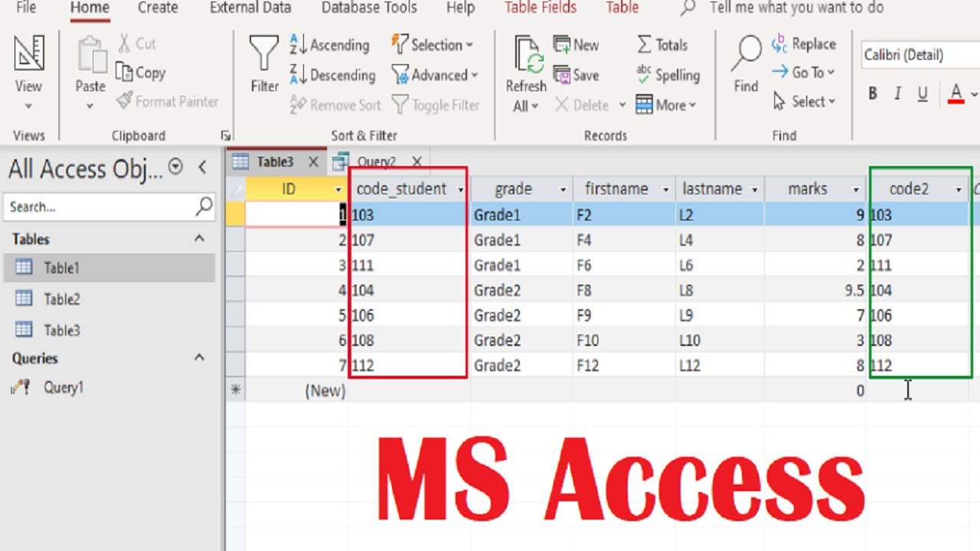Open the code_student column filter arrow

[x=460, y=189]
